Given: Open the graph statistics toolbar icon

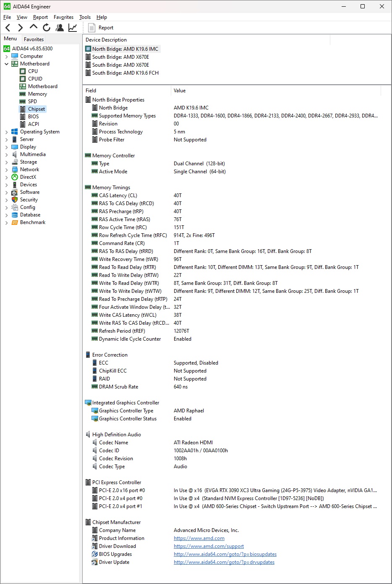Looking at the screenshot, I should coord(73,28).
